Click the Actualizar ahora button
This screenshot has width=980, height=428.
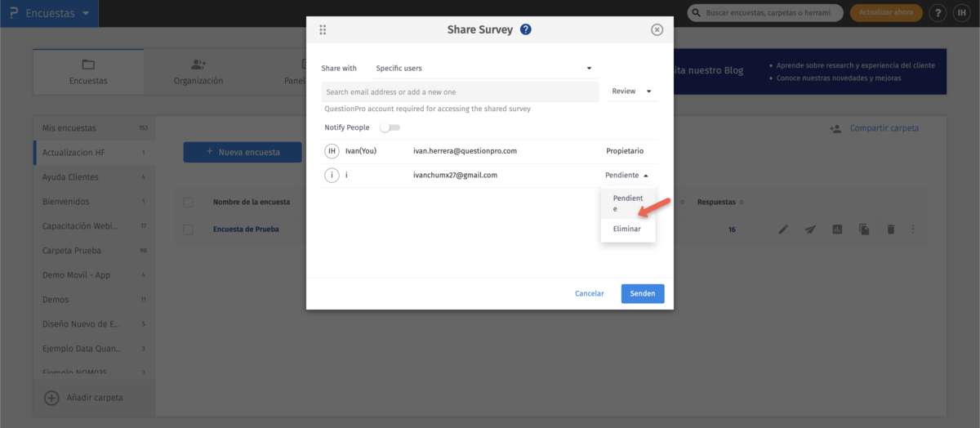point(887,13)
